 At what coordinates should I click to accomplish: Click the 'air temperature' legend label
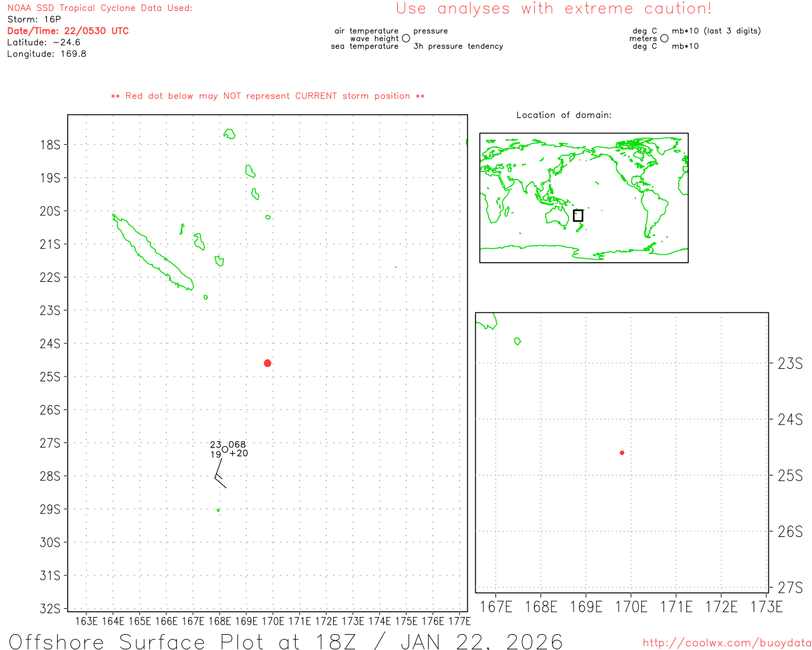click(x=367, y=30)
